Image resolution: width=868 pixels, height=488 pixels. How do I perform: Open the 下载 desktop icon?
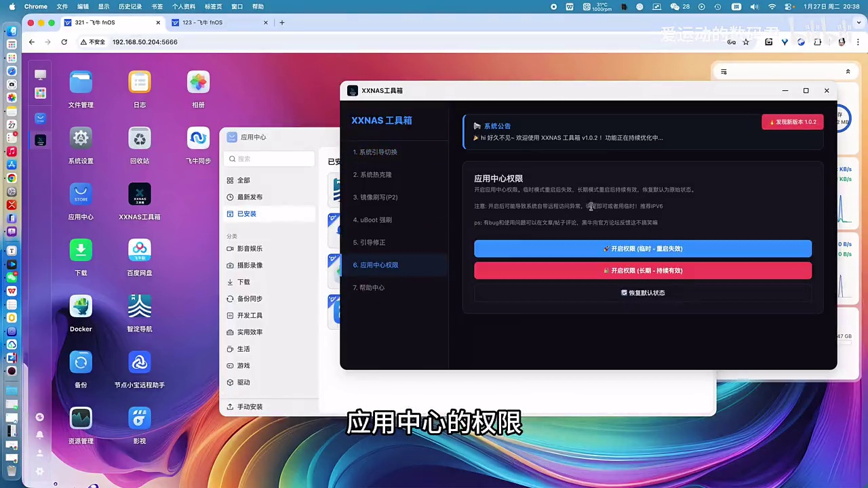pyautogui.click(x=81, y=250)
